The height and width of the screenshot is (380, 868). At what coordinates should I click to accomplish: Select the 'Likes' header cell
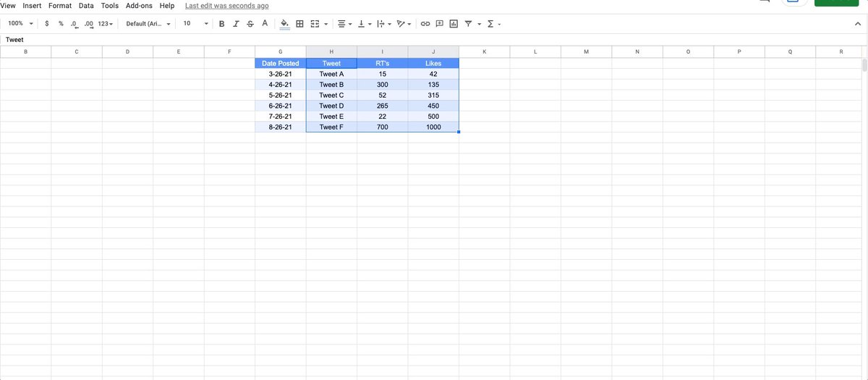[x=433, y=63]
